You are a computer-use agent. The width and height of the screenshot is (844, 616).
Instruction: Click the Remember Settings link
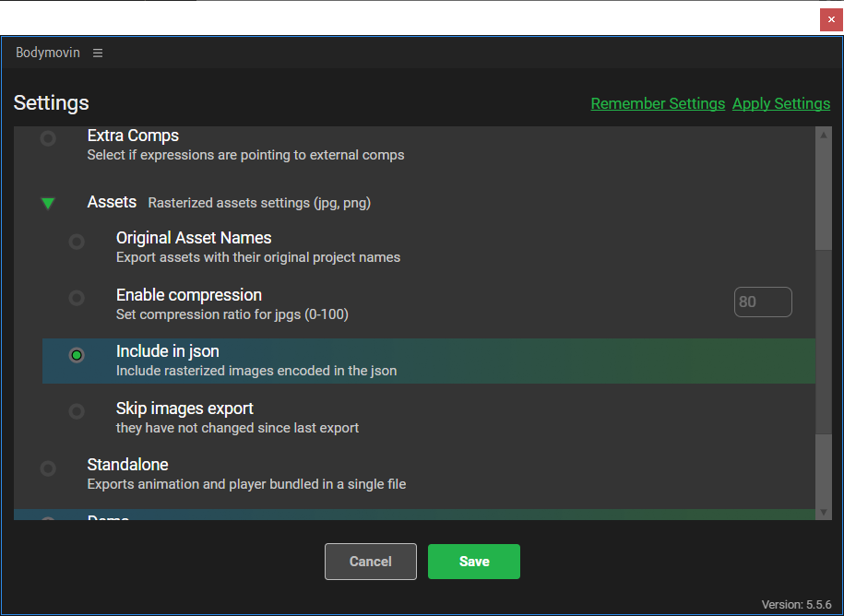[658, 103]
